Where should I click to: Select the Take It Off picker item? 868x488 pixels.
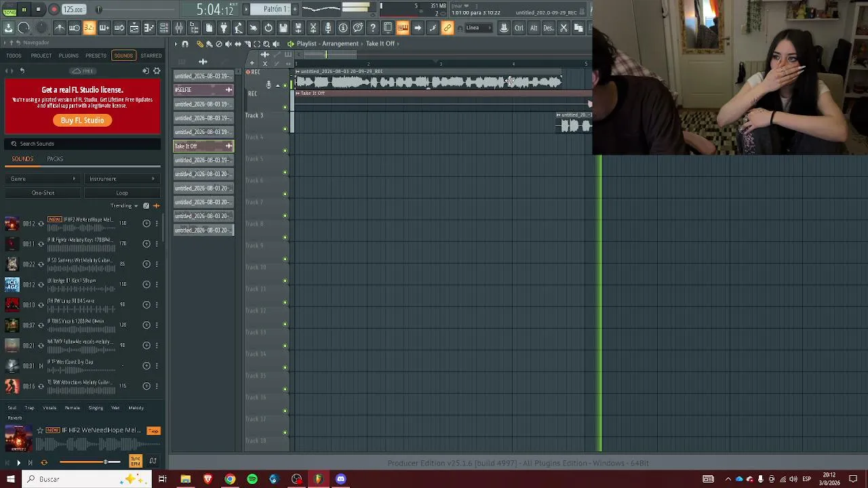point(203,146)
